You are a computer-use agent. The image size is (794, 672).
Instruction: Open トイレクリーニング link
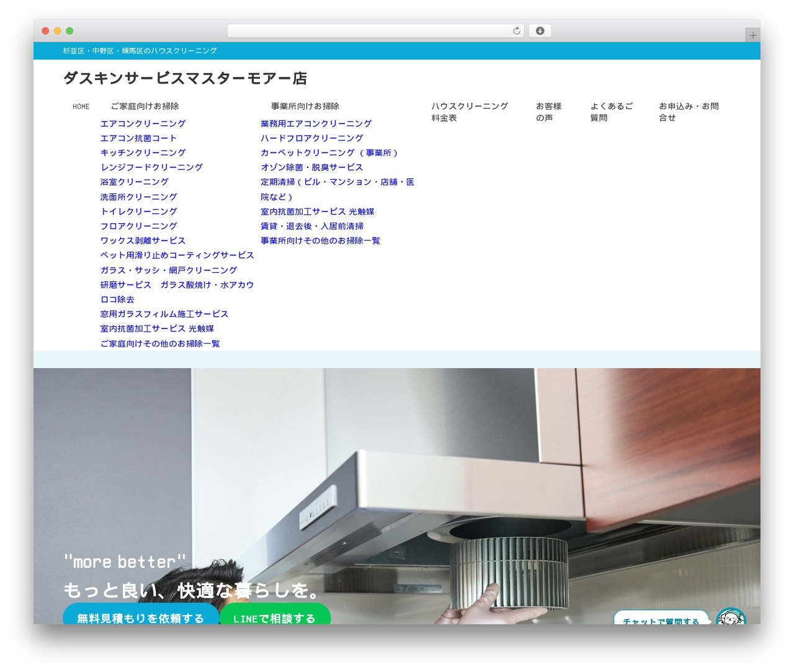138,211
